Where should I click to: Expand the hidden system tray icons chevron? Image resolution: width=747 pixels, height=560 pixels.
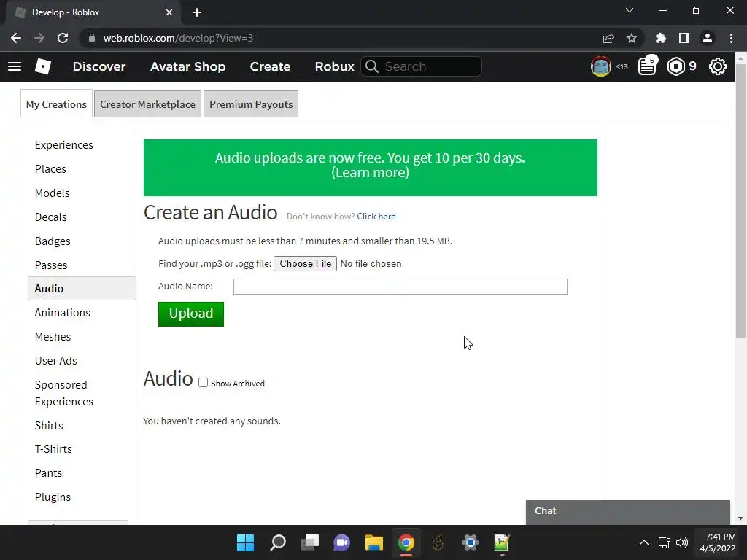tap(644, 542)
